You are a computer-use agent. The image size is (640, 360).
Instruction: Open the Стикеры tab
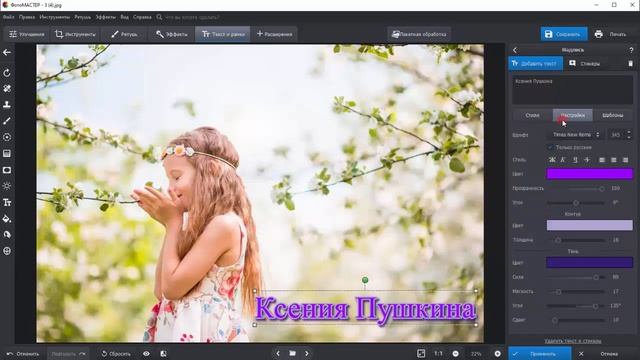[584, 64]
